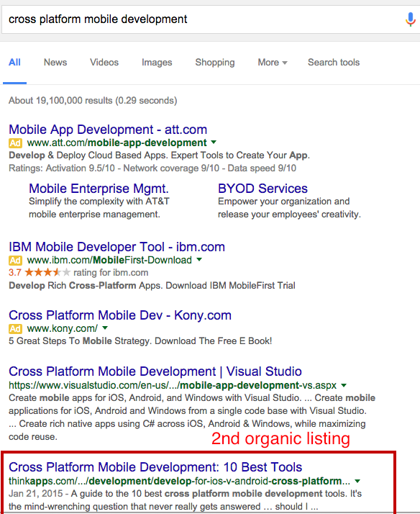Expand the More dropdown menu
Viewport: 420px width, 514px height.
[273, 63]
